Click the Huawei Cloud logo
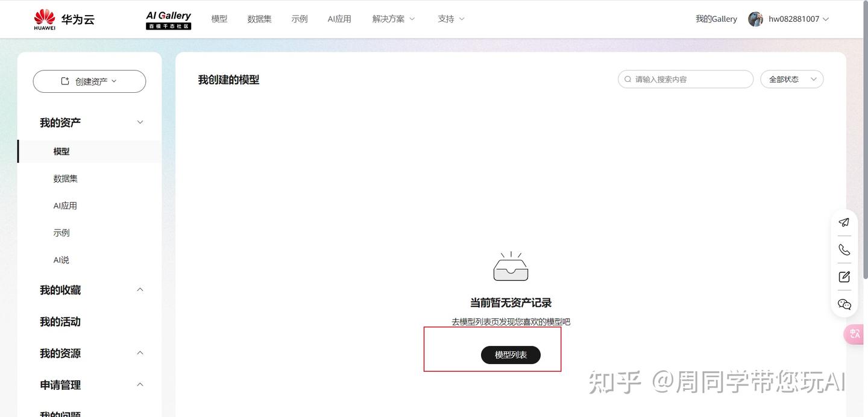This screenshot has width=868, height=417. pyautogui.click(x=64, y=19)
